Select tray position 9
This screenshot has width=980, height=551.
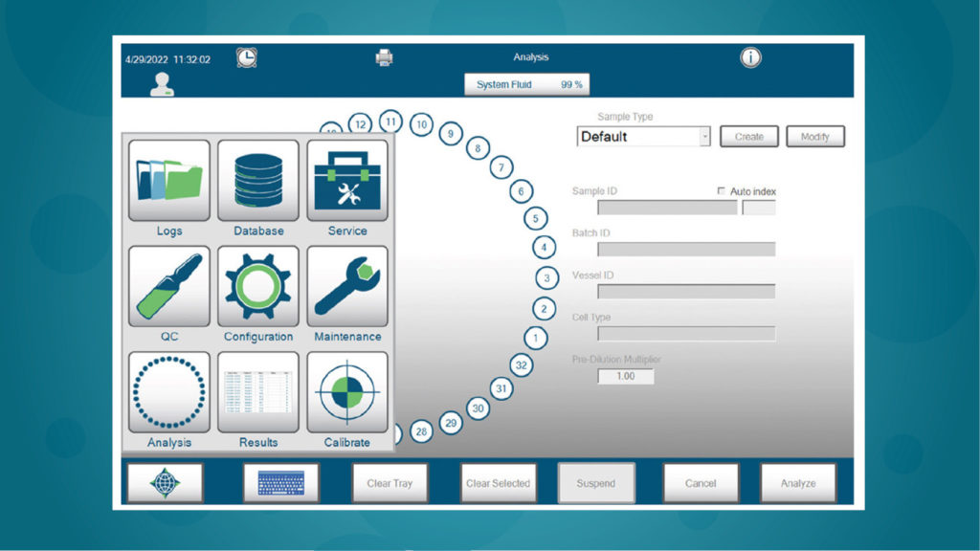451,134
